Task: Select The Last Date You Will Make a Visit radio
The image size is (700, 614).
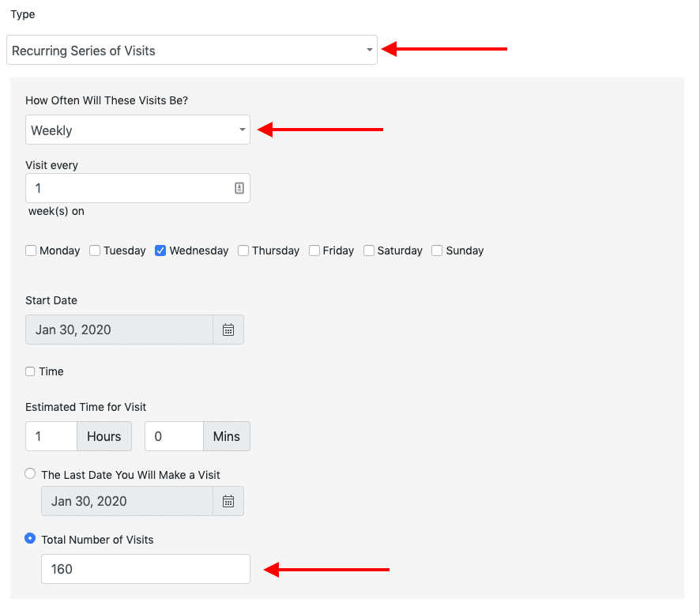Action: 30,473
